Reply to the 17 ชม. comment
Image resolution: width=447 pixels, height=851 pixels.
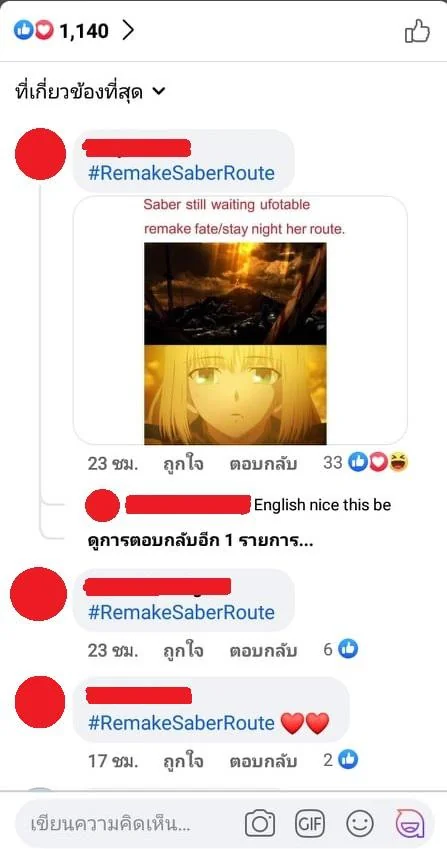263,761
